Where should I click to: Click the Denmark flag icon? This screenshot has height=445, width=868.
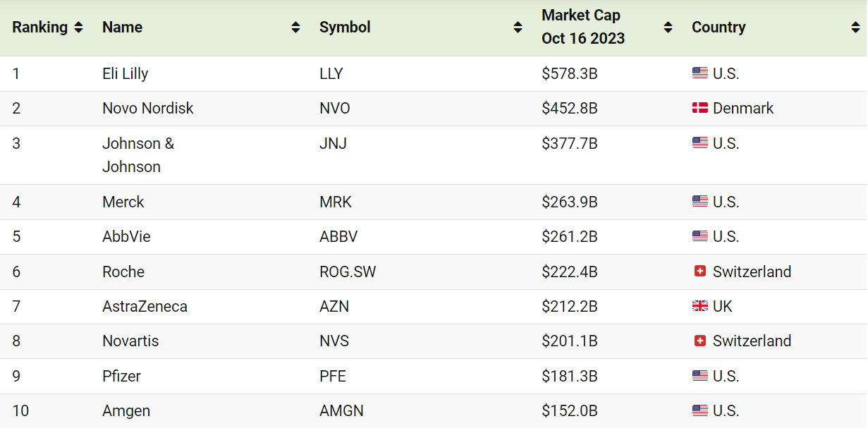point(699,109)
